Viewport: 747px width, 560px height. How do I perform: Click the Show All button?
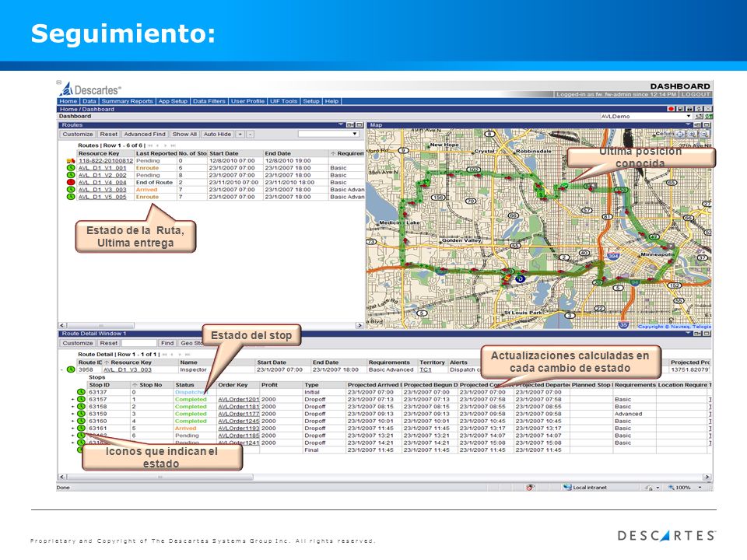click(x=184, y=135)
